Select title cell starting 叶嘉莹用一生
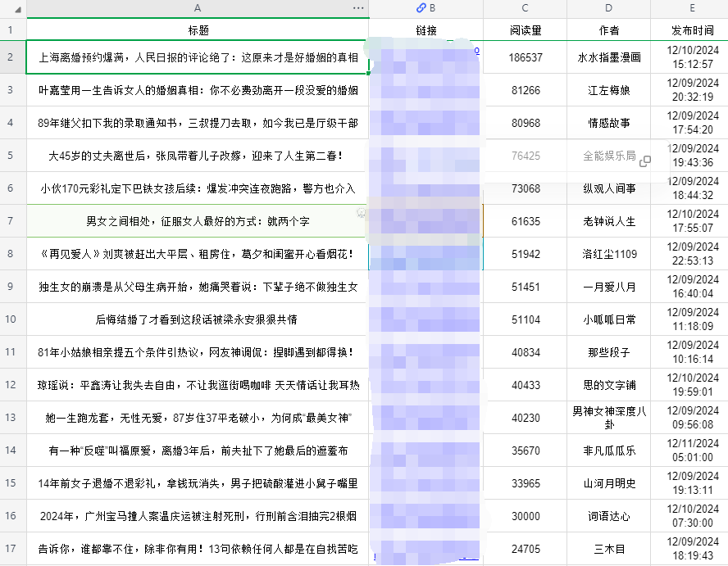The width and height of the screenshot is (728, 566). coord(198,90)
